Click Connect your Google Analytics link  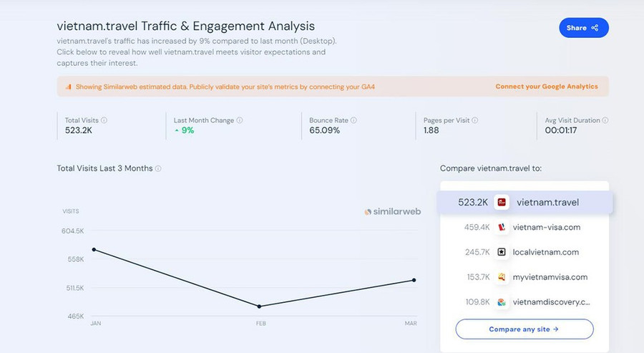click(546, 87)
